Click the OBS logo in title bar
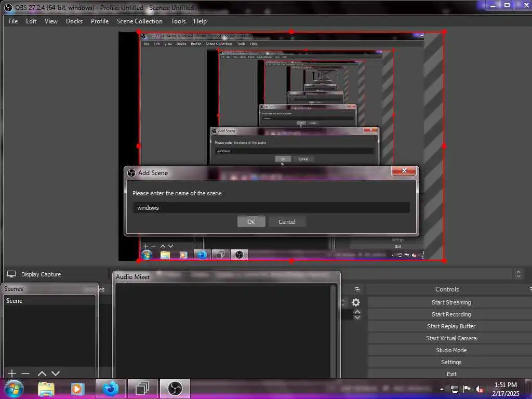 [8, 7]
